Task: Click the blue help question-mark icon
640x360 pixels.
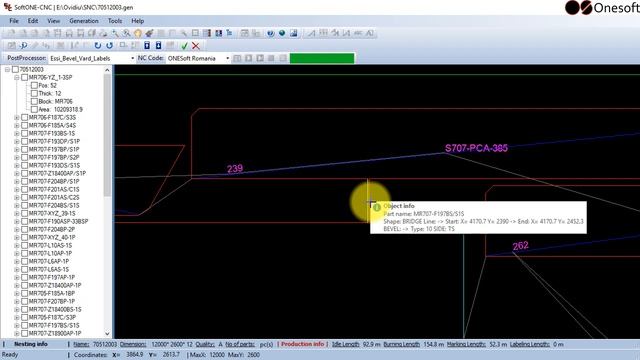Action: pos(271,33)
